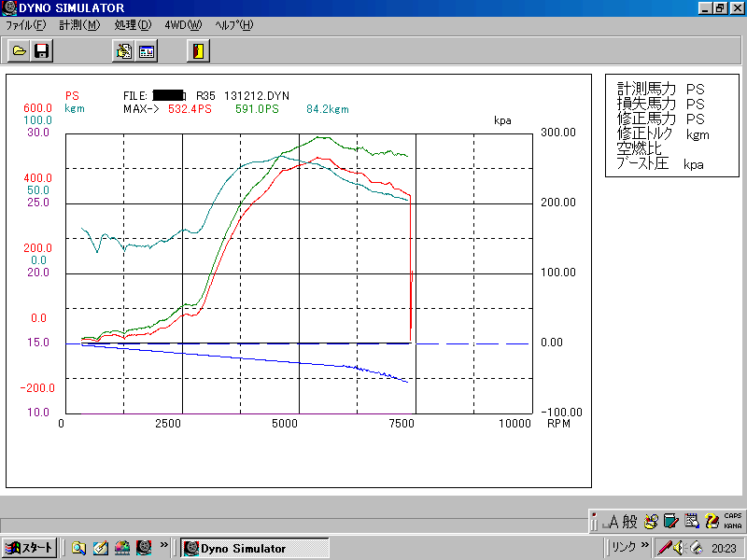Viewport: 747px width, 560px height.
Task: Expand the リンク toolbar overflow chevron
Action: tap(643, 545)
